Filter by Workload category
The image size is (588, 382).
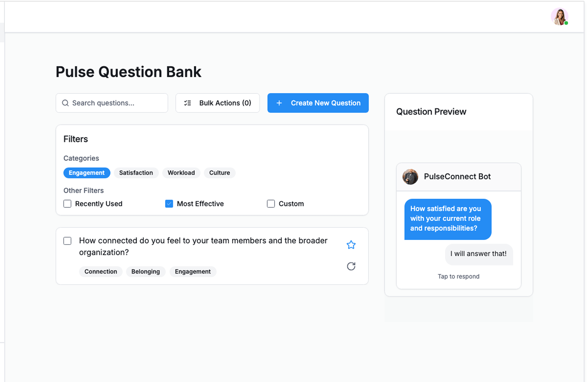(181, 173)
